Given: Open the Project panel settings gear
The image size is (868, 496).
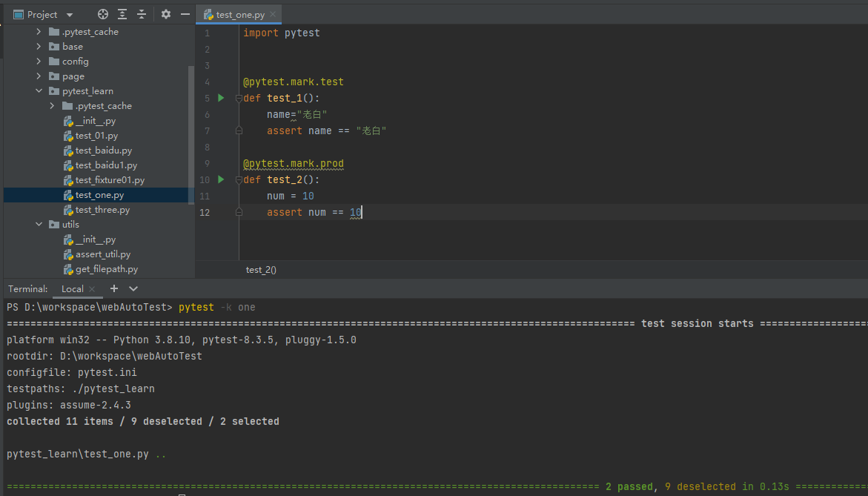Looking at the screenshot, I should pyautogui.click(x=166, y=13).
